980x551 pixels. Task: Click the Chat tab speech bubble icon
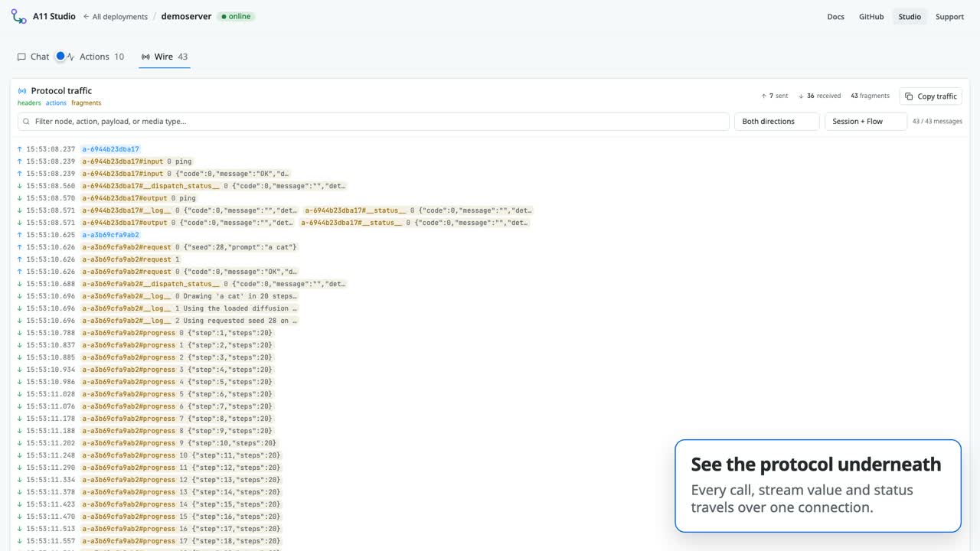click(x=21, y=57)
